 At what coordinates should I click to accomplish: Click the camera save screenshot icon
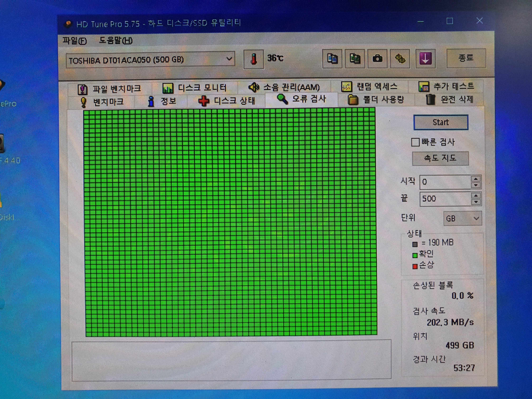[377, 59]
